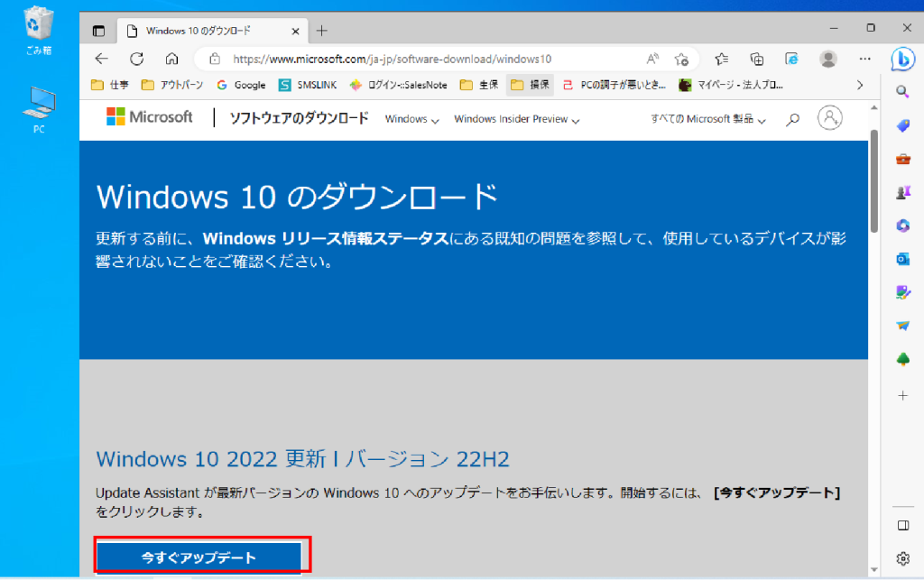
Task: Open sidebar settings gear icon
Action: [902, 558]
